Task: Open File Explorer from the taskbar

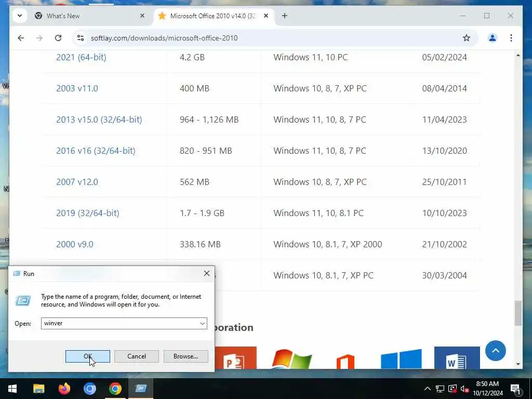Action: [38, 389]
